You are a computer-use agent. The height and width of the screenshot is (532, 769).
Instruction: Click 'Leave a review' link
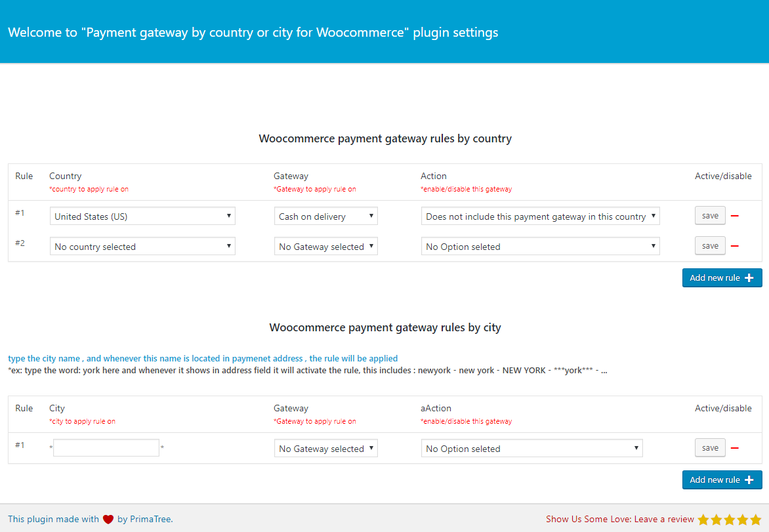pyautogui.click(x=663, y=519)
